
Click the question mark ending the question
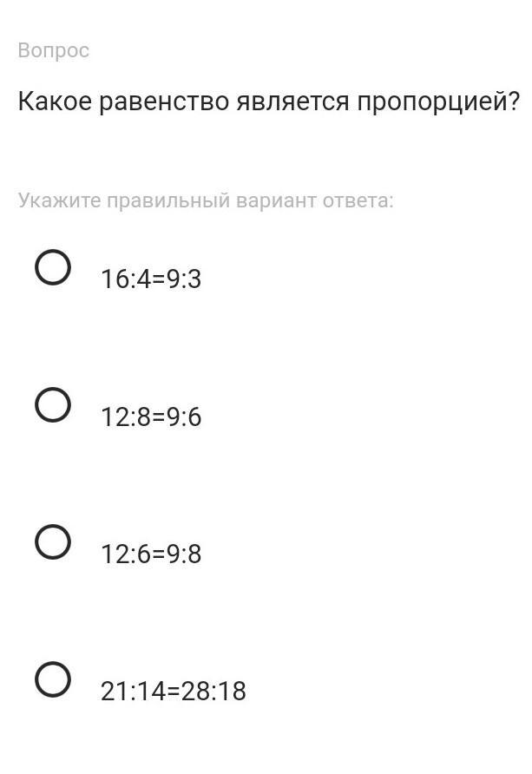[514, 102]
